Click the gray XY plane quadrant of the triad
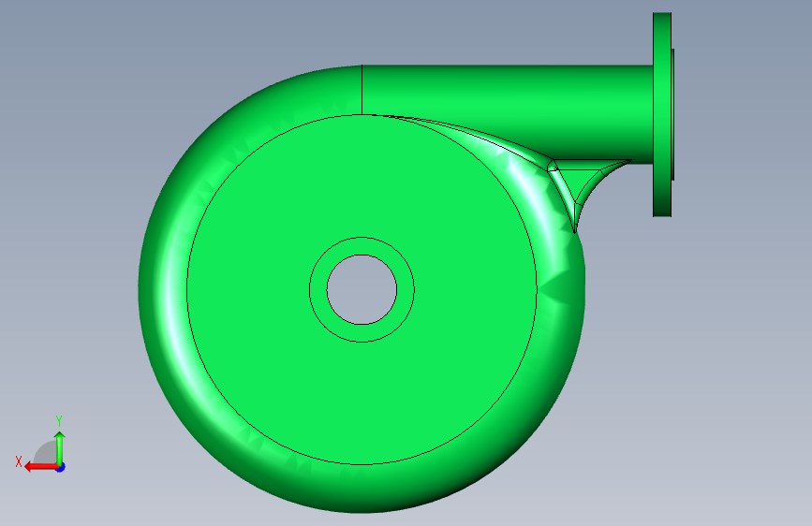Viewport: 812px width, 526px height. point(47,454)
